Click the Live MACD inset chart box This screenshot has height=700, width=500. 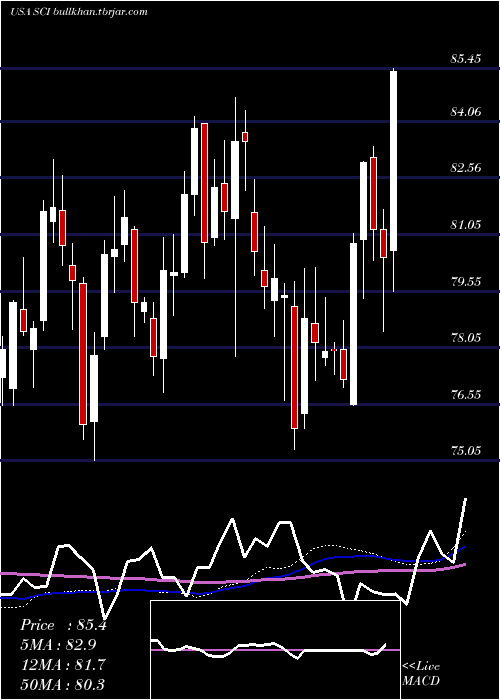[275, 650]
